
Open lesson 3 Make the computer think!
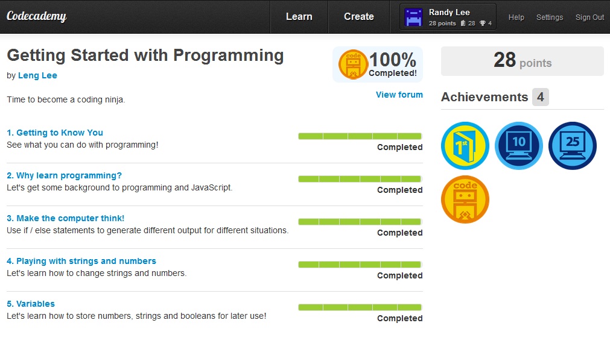[65, 218]
